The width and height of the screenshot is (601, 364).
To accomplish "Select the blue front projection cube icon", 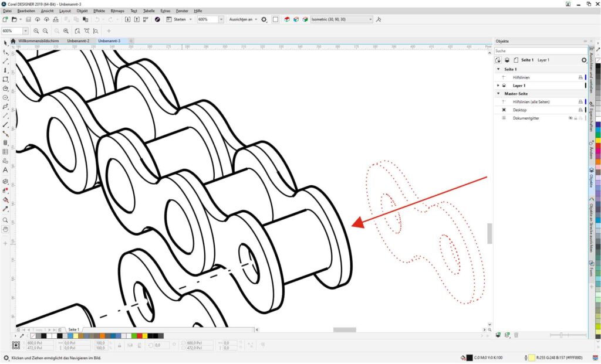I will (x=296, y=19).
